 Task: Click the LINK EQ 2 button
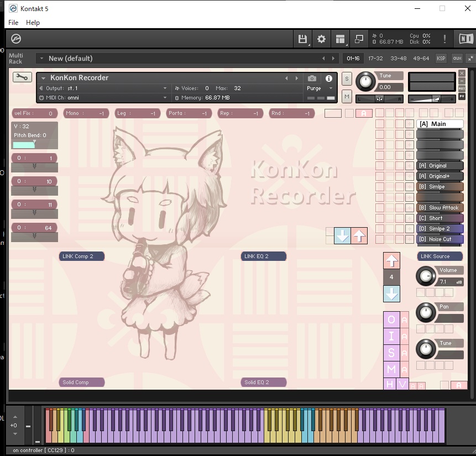pyautogui.click(x=264, y=256)
